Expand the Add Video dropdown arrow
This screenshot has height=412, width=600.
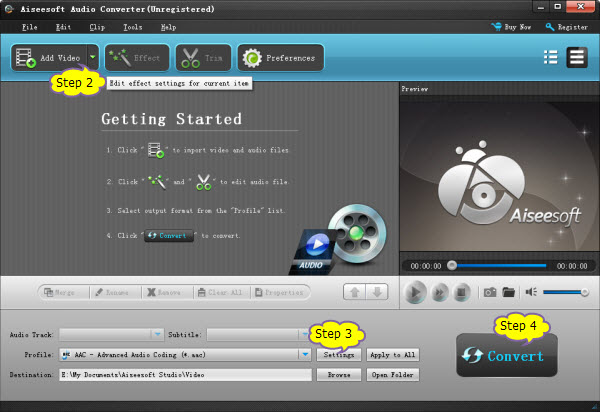click(x=93, y=57)
